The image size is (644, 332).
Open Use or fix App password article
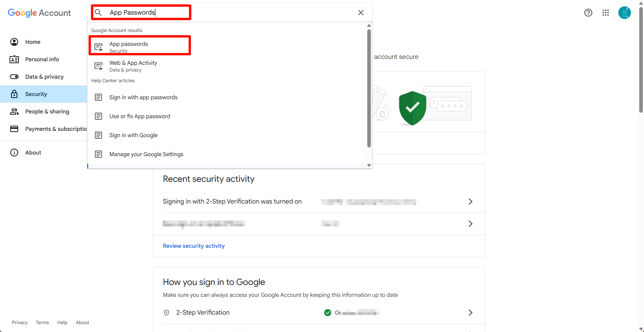140,116
